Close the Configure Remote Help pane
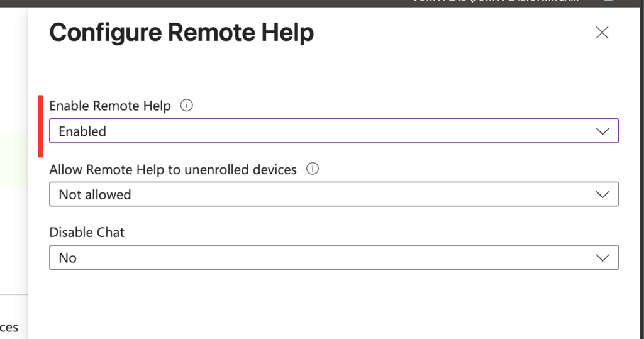Image resolution: width=644 pixels, height=339 pixels. click(x=602, y=33)
